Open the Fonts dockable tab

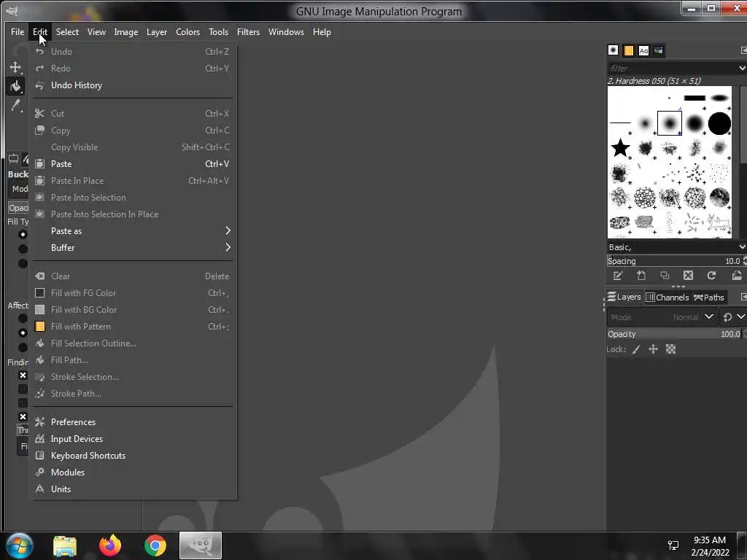tap(643, 50)
